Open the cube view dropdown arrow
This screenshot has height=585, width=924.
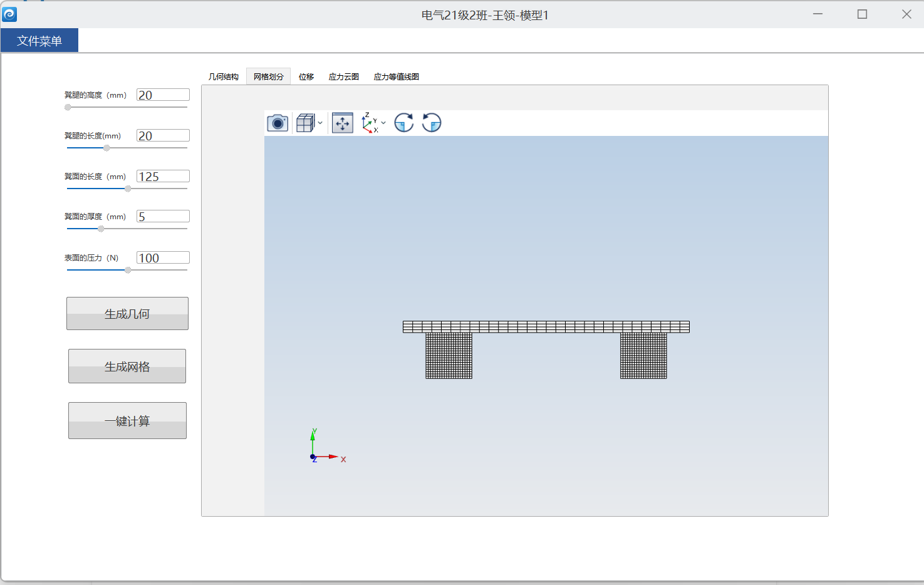tap(320, 123)
